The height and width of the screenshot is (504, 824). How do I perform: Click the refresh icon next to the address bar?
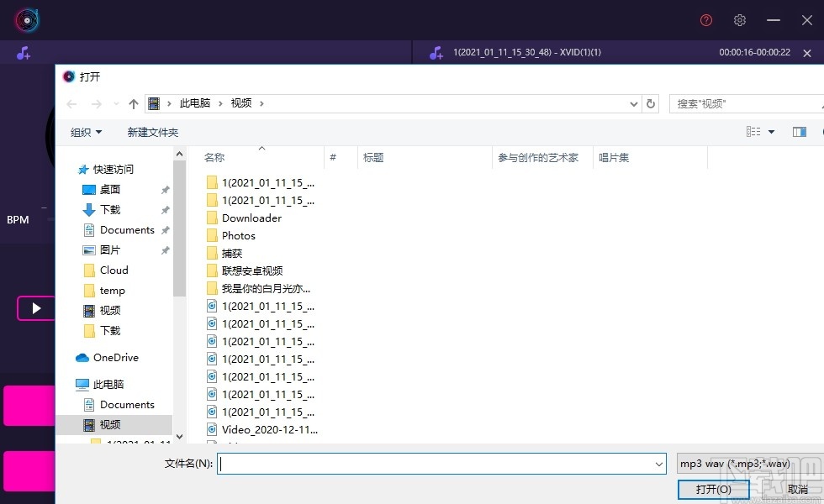point(651,102)
